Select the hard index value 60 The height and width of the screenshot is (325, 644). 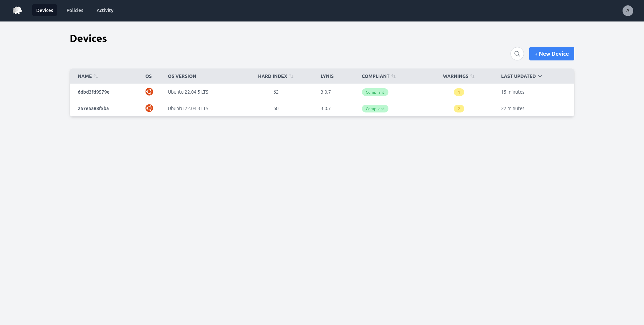(276, 108)
